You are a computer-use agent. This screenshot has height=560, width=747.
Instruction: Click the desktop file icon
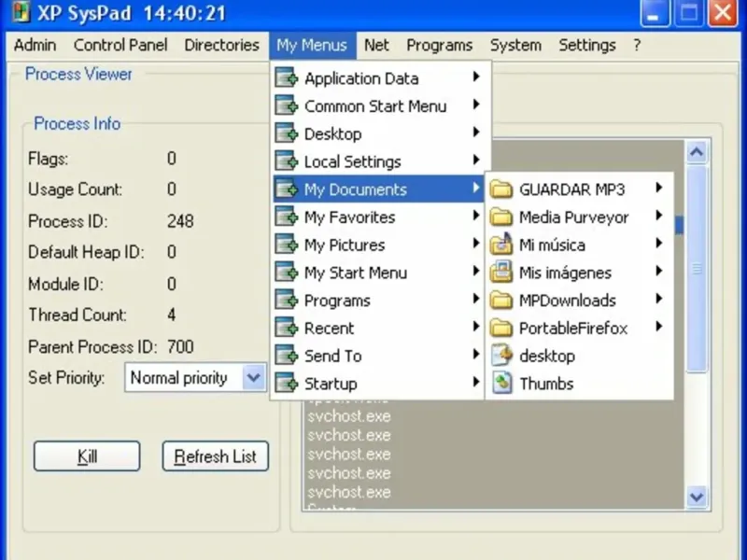tap(501, 356)
